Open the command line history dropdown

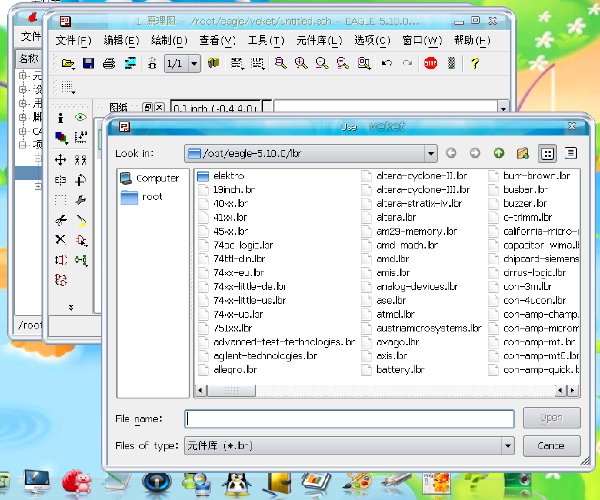tap(503, 108)
